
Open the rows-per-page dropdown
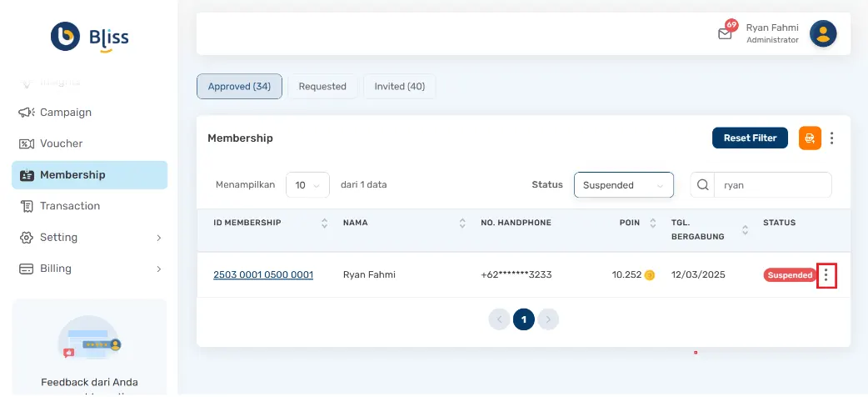[307, 185]
